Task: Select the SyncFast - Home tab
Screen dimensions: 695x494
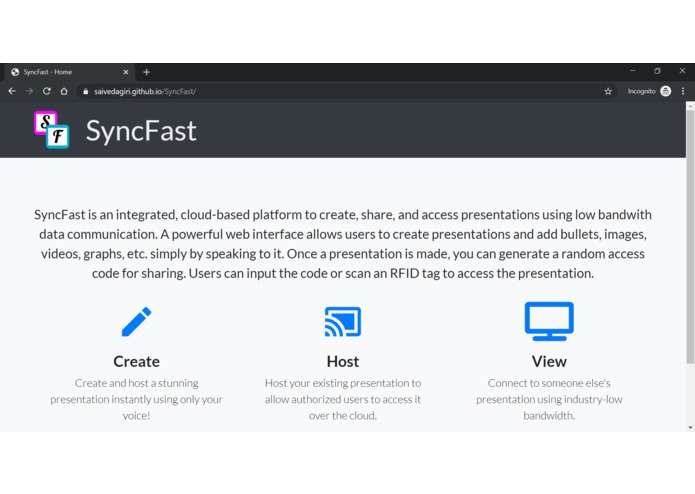Action: [x=69, y=72]
